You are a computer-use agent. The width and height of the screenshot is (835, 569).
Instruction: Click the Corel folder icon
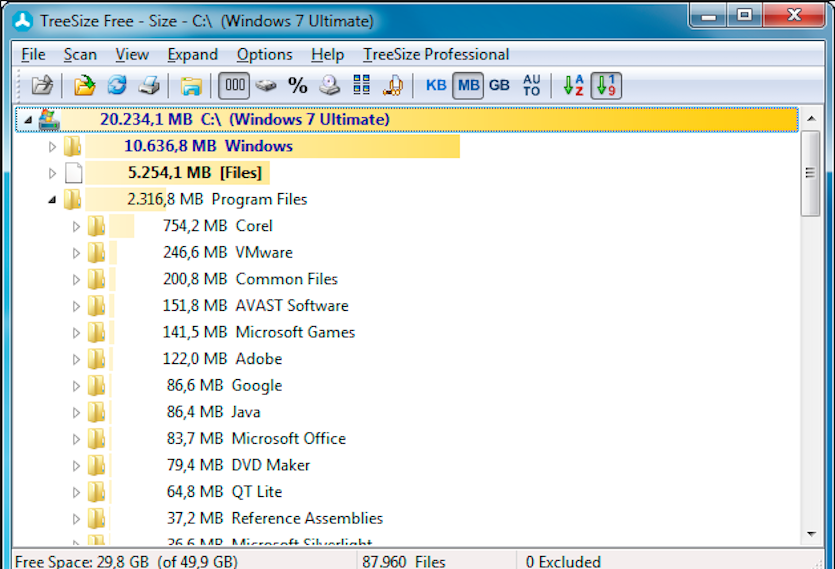tap(96, 226)
